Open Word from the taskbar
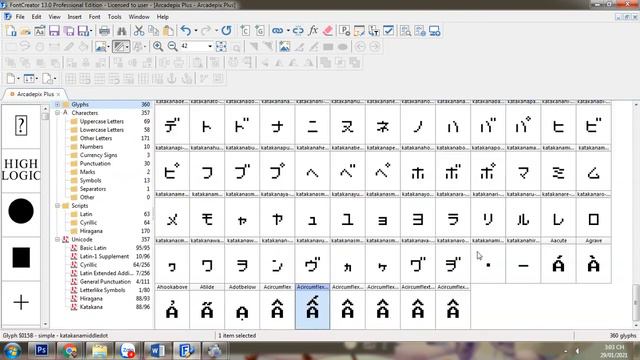This screenshot has width=640, height=360. pyautogui.click(x=157, y=351)
